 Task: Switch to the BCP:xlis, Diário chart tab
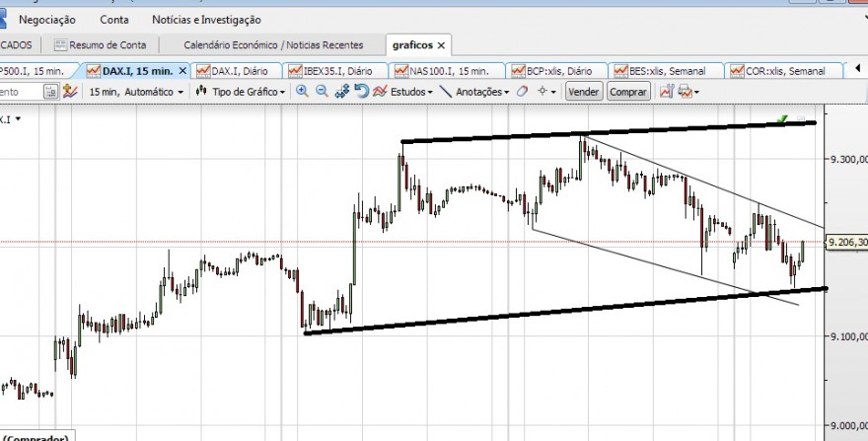(557, 71)
